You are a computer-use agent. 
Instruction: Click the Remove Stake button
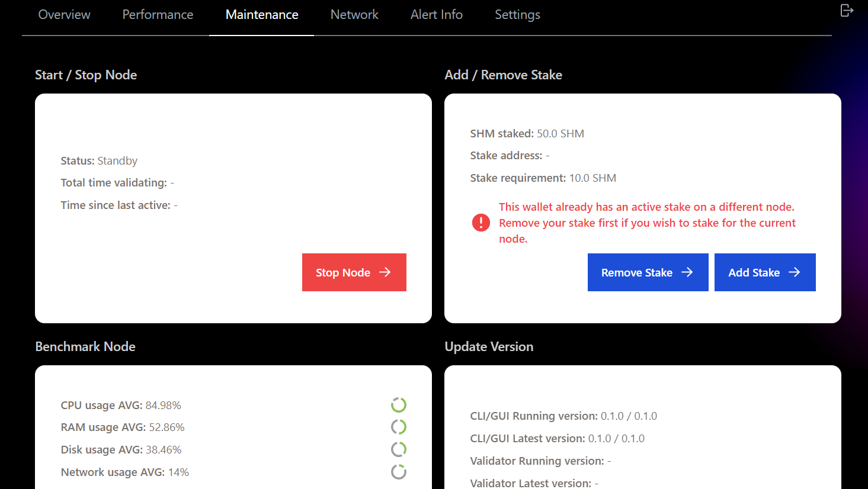click(x=648, y=272)
